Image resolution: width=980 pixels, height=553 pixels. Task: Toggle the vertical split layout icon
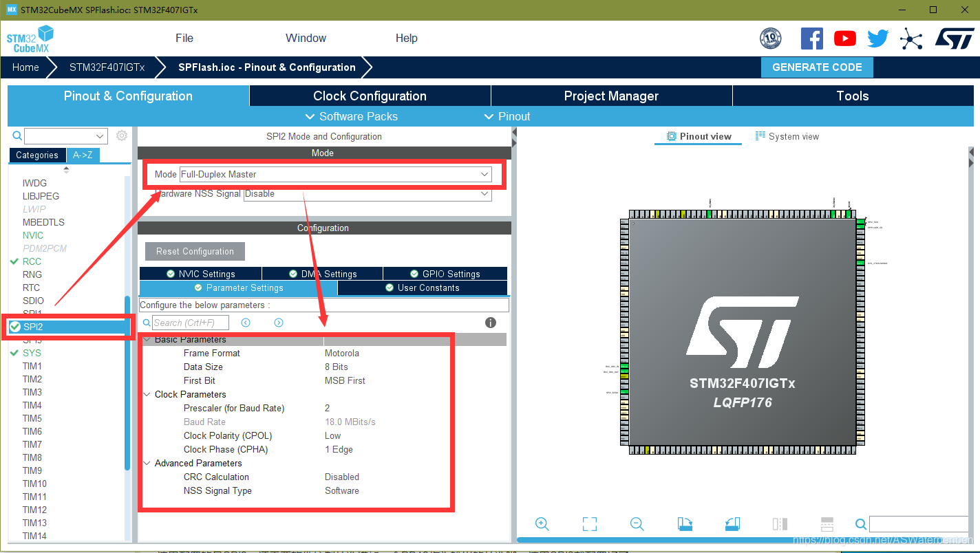827,524
